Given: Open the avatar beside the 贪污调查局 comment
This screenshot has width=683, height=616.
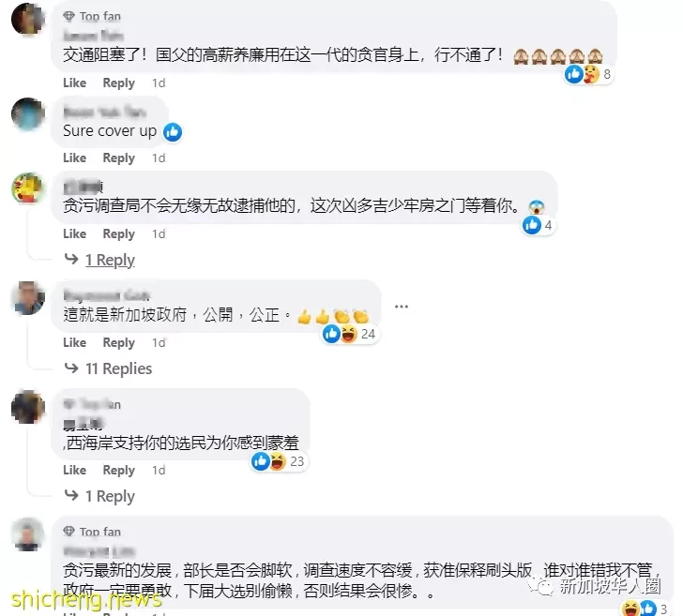Looking at the screenshot, I should [x=28, y=188].
